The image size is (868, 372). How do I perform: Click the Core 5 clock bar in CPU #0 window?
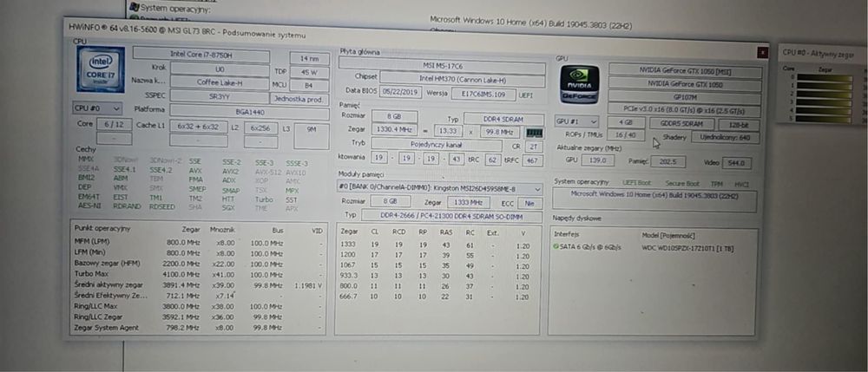click(x=825, y=118)
